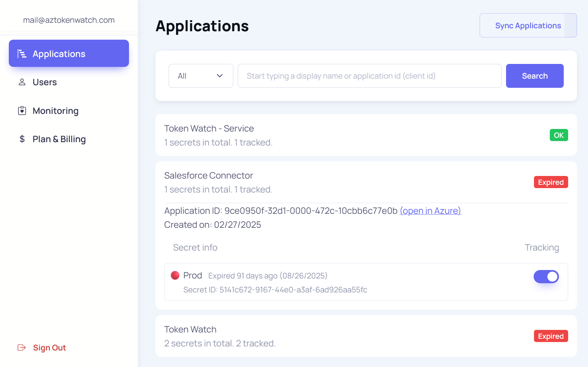The width and height of the screenshot is (588, 367).
Task: Click the Users person icon
Action: click(22, 82)
